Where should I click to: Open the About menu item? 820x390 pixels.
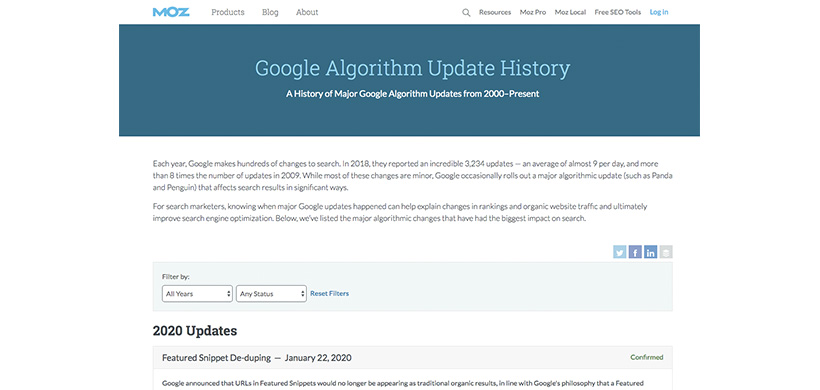point(307,12)
